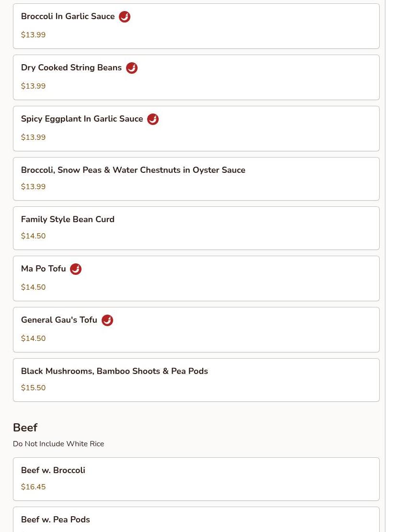This screenshot has width=395, height=532.
Task: Click chili icon next to Dry Cooked String Beans
Action: click(x=132, y=68)
